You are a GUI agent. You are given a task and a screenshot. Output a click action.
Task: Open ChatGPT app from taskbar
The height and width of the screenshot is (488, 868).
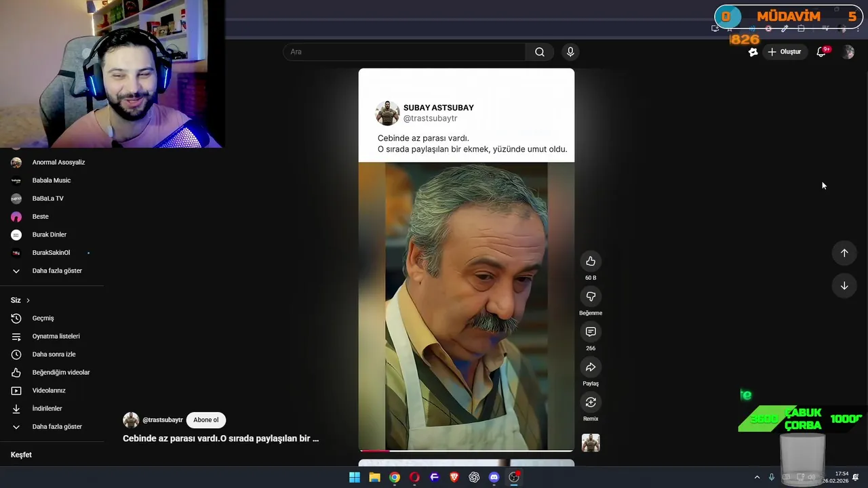(474, 477)
